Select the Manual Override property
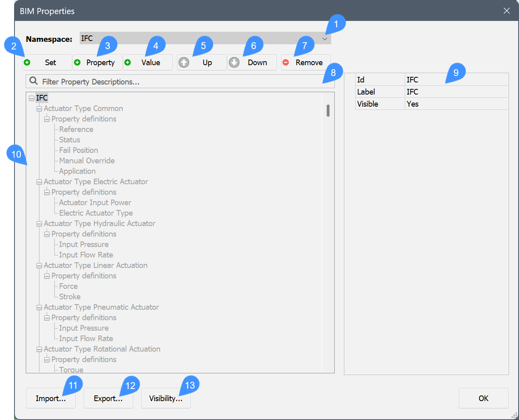This screenshot has height=420, width=519. [86, 161]
